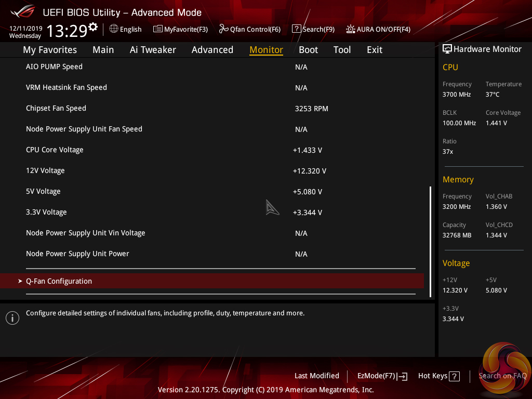
Task: Switch to the Main tab
Action: (103, 50)
